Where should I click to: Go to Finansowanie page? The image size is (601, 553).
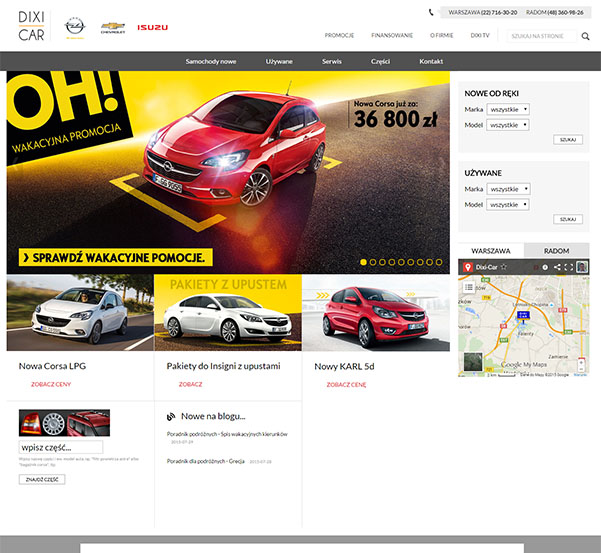tap(392, 35)
